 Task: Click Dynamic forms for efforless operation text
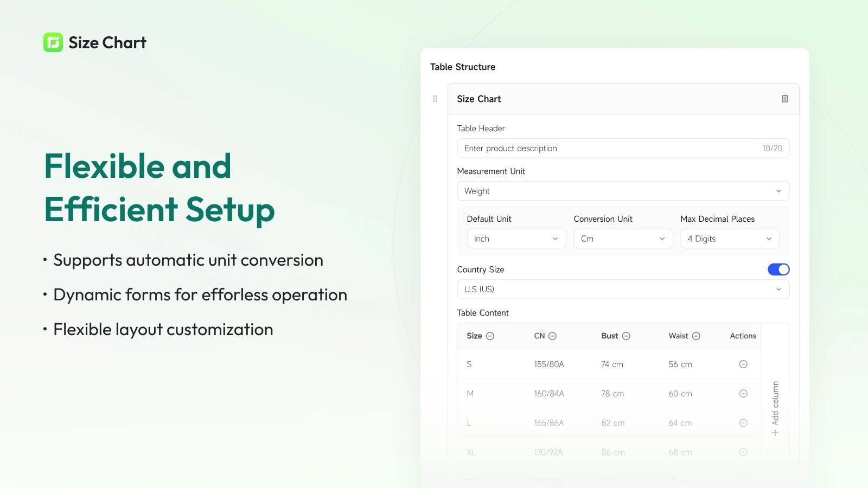[x=200, y=295]
